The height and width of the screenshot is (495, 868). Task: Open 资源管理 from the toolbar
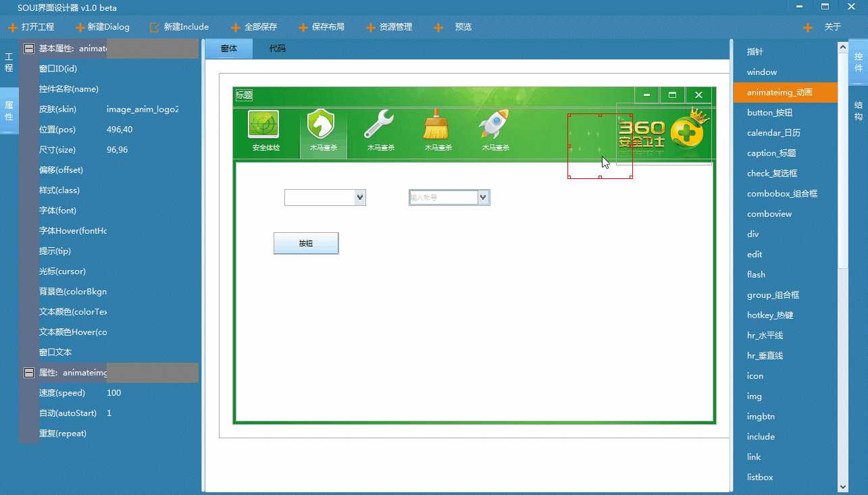click(x=389, y=27)
